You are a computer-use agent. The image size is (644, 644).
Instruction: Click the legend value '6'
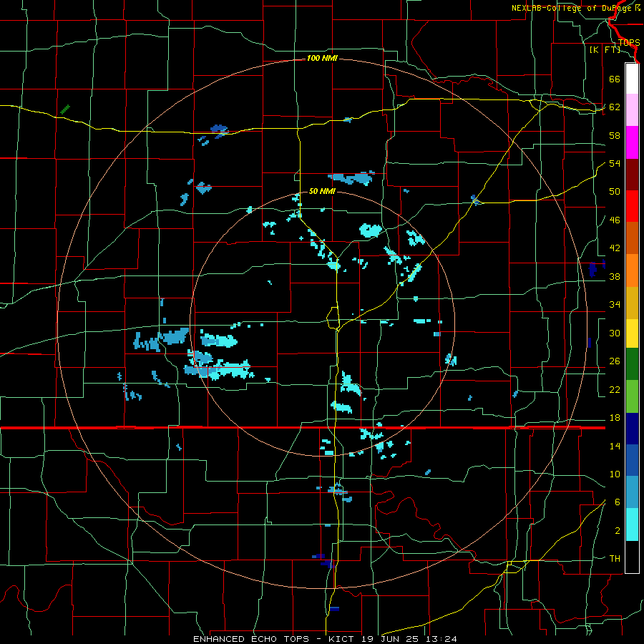(x=617, y=502)
